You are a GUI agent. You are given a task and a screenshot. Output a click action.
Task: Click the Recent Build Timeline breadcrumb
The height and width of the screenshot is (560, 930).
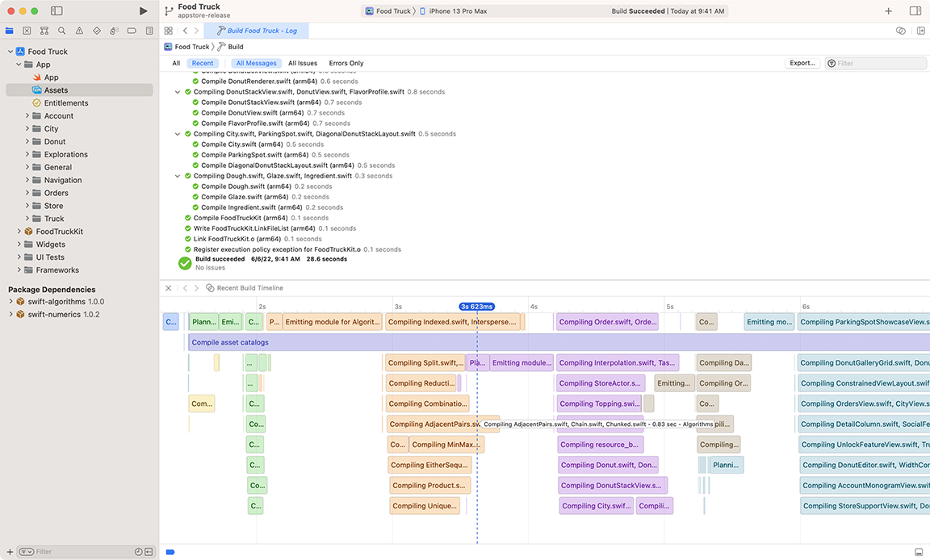click(x=245, y=288)
